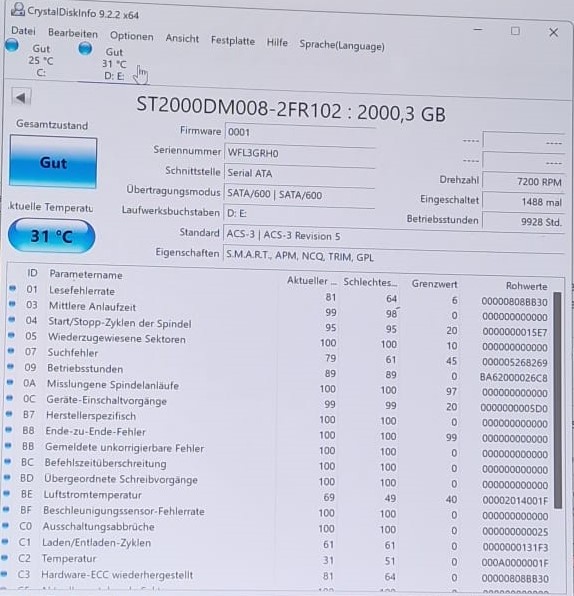The width and height of the screenshot is (574, 596).
Task: Click the Rohwerte column header
Action: [x=526, y=286]
